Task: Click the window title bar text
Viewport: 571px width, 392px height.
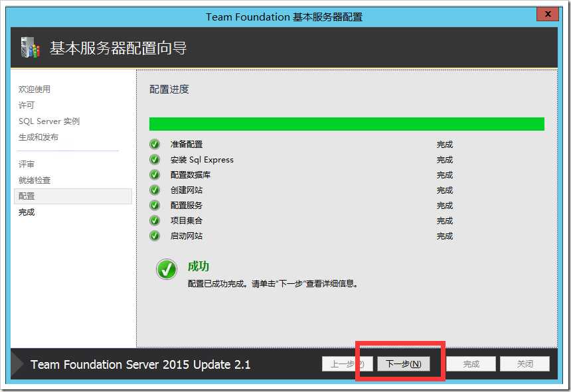Action: (284, 17)
